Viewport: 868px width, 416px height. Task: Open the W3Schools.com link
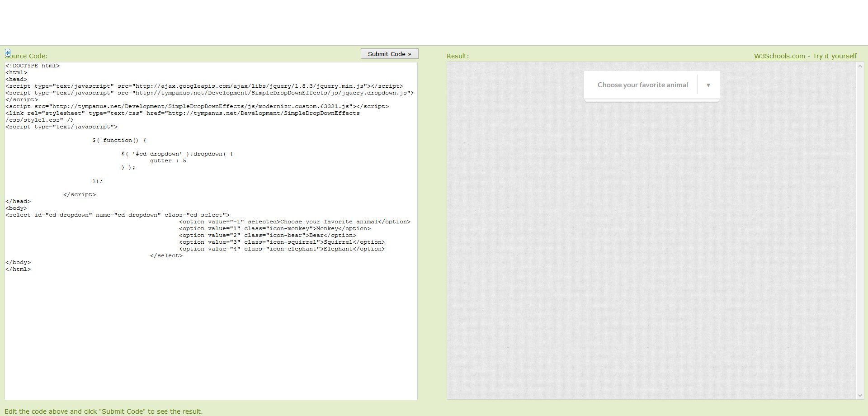779,56
